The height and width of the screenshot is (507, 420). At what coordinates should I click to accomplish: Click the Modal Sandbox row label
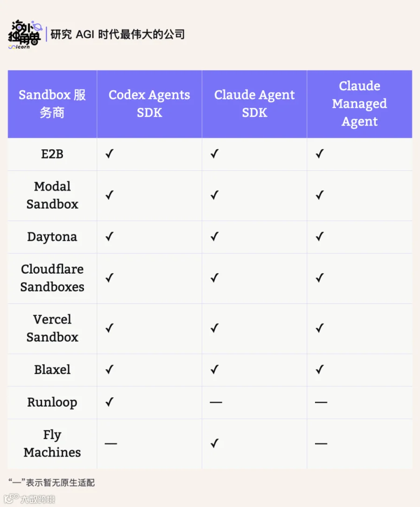52,195
